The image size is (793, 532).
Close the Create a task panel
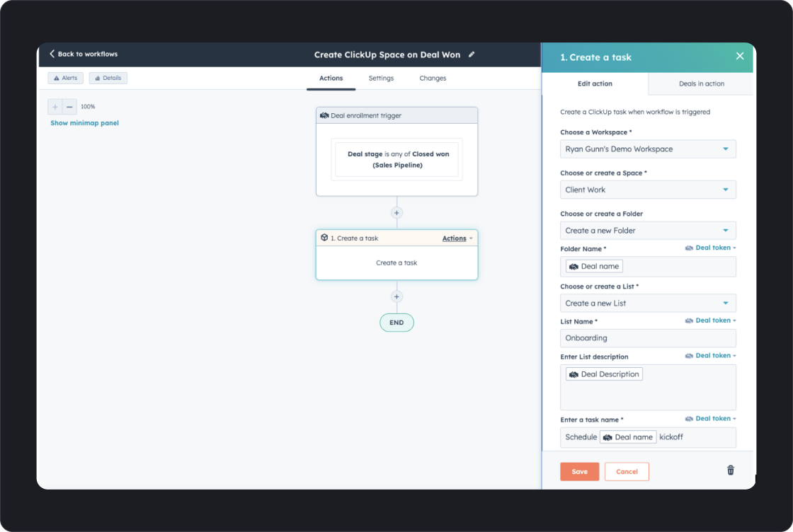tap(739, 56)
